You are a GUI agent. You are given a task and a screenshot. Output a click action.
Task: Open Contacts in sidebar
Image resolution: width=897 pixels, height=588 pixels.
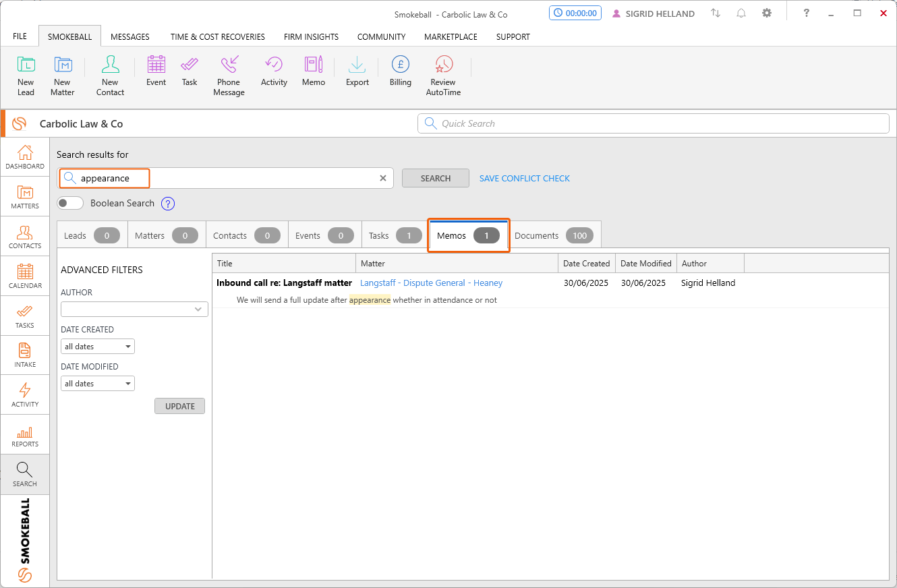tap(25, 237)
